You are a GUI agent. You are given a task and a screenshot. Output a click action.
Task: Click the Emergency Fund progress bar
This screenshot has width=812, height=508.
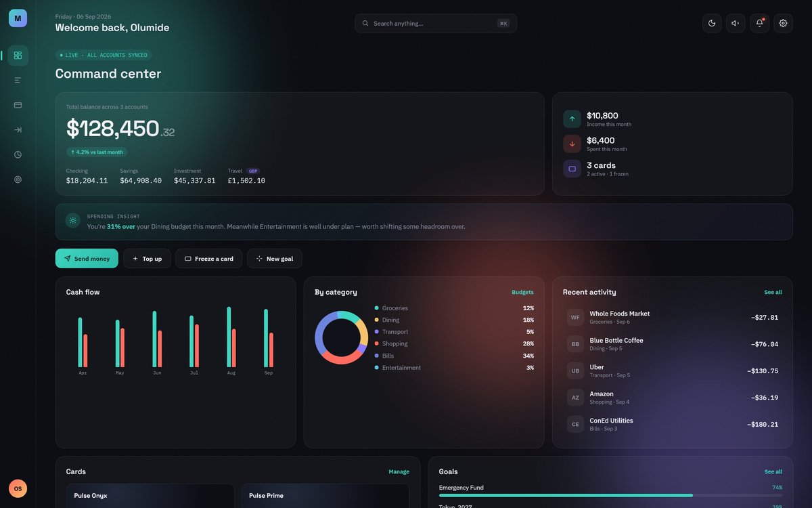(610, 496)
